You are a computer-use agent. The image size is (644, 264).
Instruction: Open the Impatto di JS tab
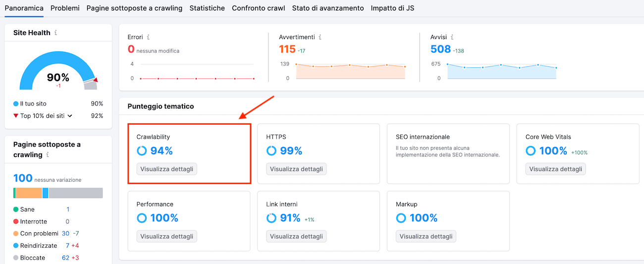pos(392,8)
